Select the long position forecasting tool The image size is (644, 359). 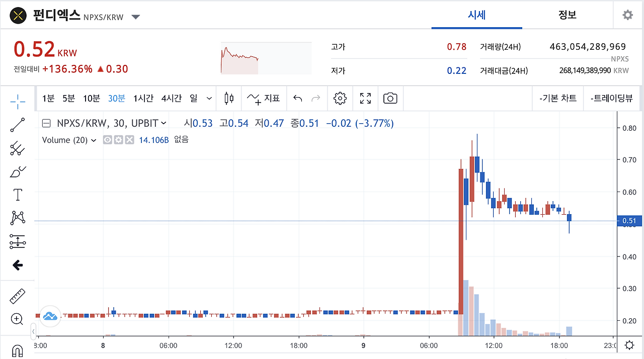(x=18, y=242)
